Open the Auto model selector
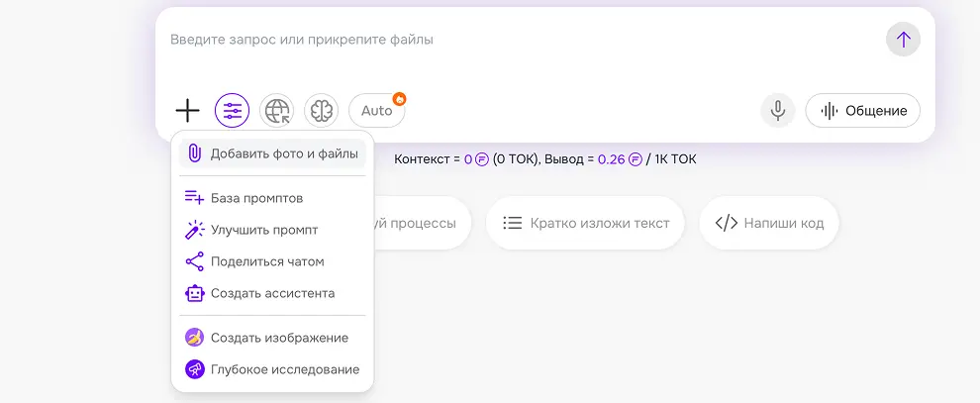Screen dimensions: 980x403 click(x=377, y=111)
